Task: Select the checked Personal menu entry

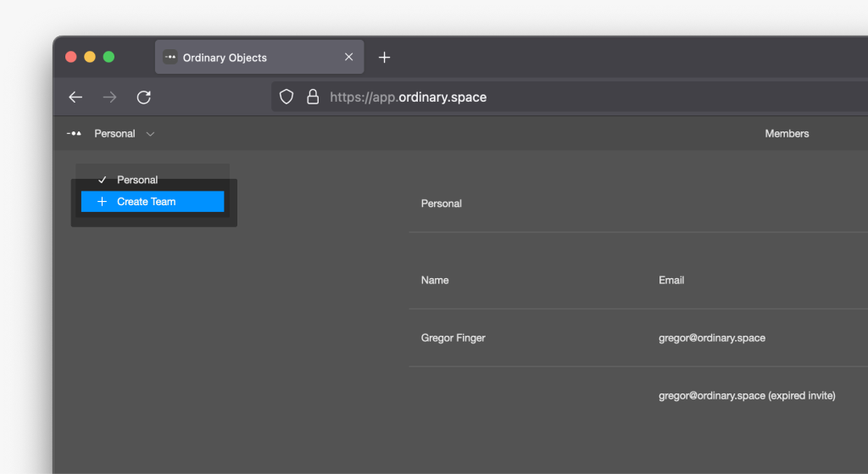Action: click(153, 180)
